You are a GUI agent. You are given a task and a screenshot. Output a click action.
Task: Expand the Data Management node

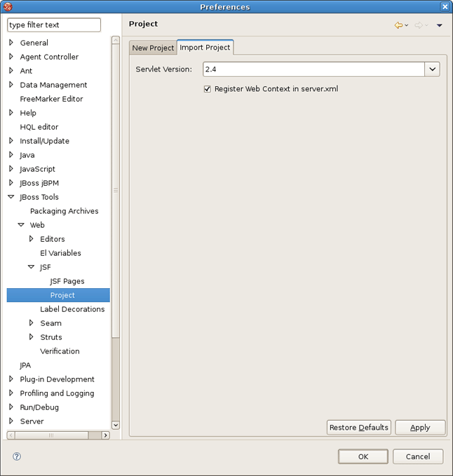tap(11, 84)
